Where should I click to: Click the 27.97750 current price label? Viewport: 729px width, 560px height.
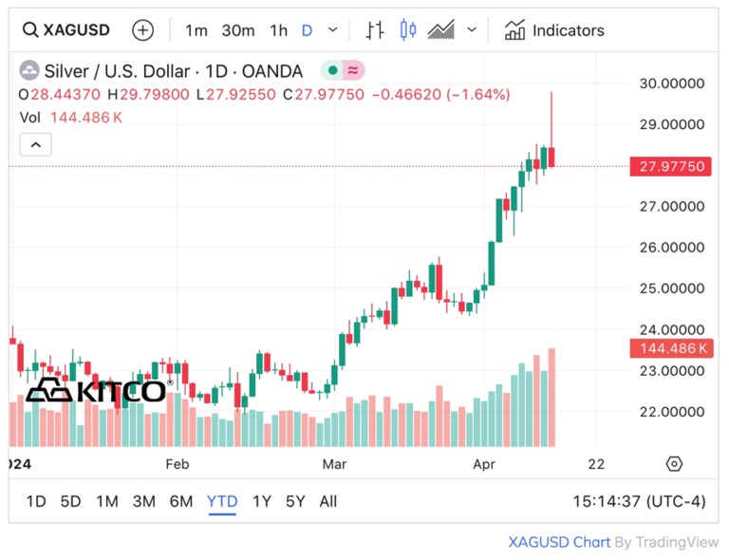[671, 166]
